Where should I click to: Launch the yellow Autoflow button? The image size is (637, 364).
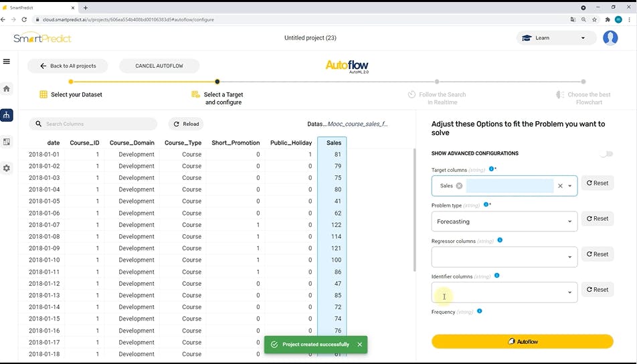[x=523, y=342]
